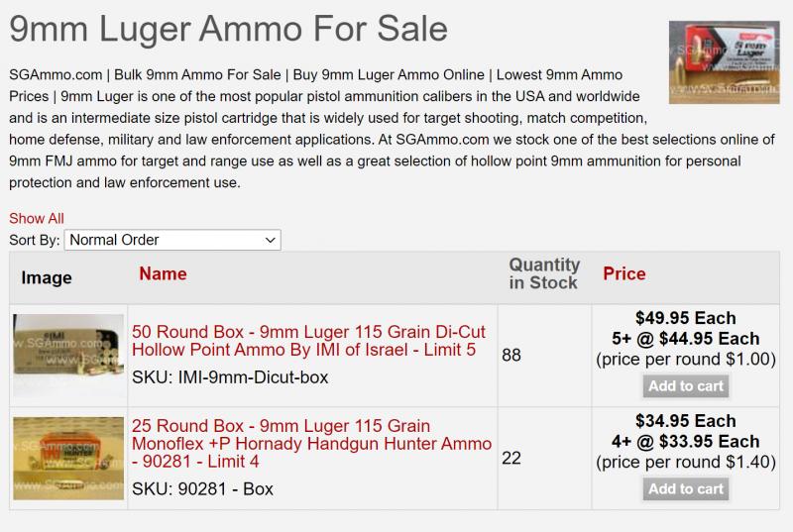The image size is (793, 532).
Task: Add the Hornady 25 round box to cart
Action: (x=686, y=489)
